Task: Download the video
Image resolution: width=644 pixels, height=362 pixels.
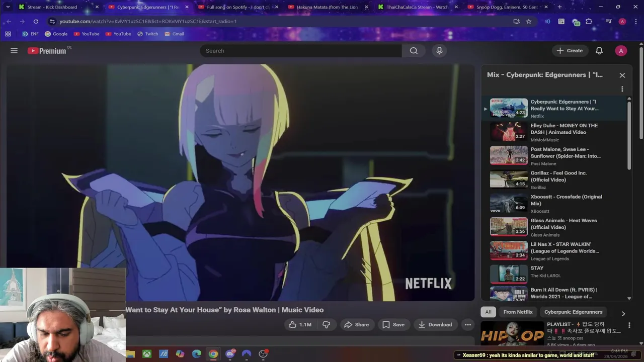Action: 435,325
